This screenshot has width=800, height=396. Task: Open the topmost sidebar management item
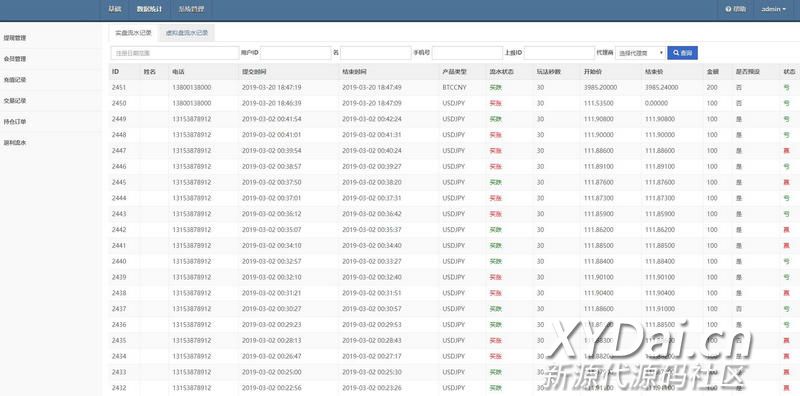point(14,38)
